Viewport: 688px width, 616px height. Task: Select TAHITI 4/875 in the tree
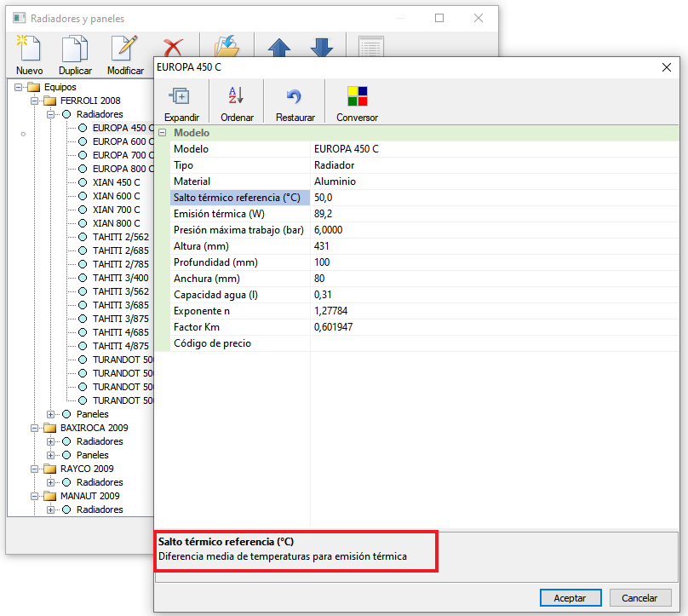tap(121, 346)
